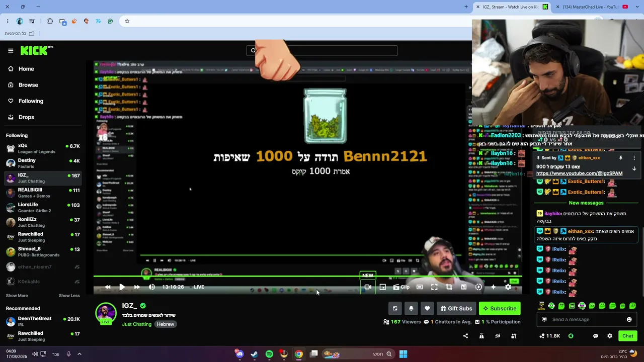
Task: Open pinned message options menu
Action: coord(634,158)
